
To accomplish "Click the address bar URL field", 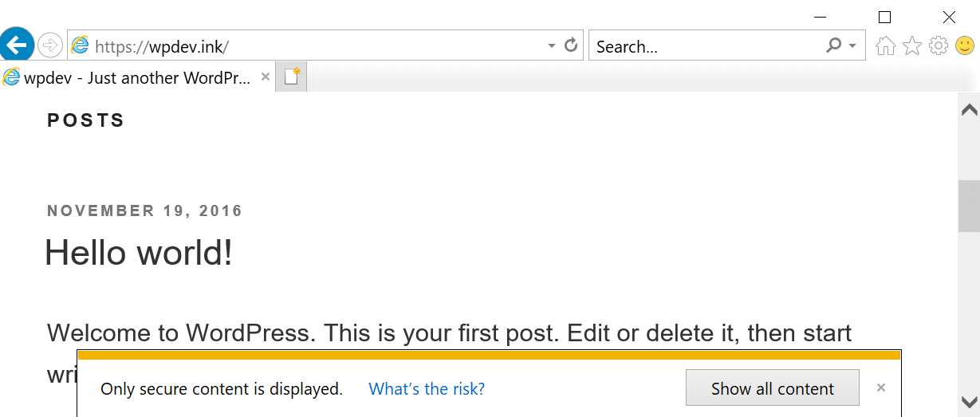I will [x=319, y=46].
